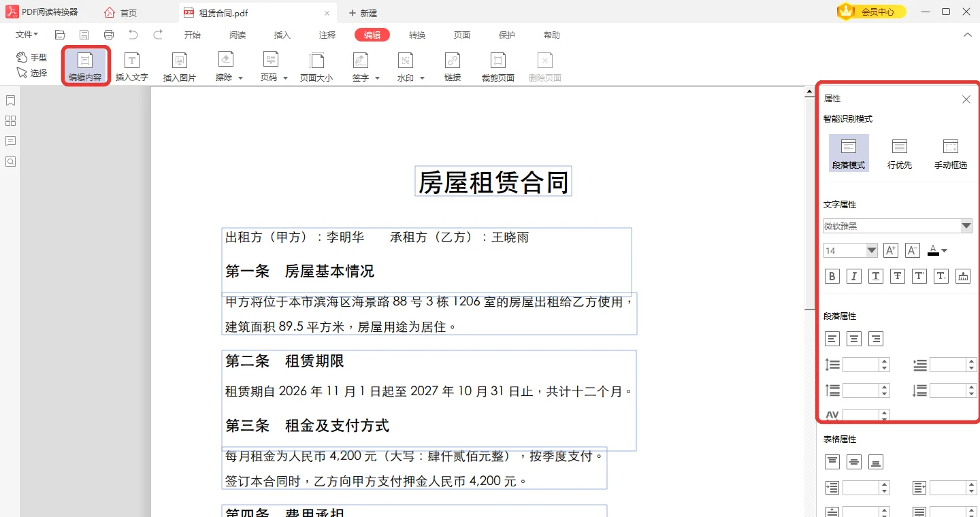Switch to the 手型 hand tool

[32, 58]
